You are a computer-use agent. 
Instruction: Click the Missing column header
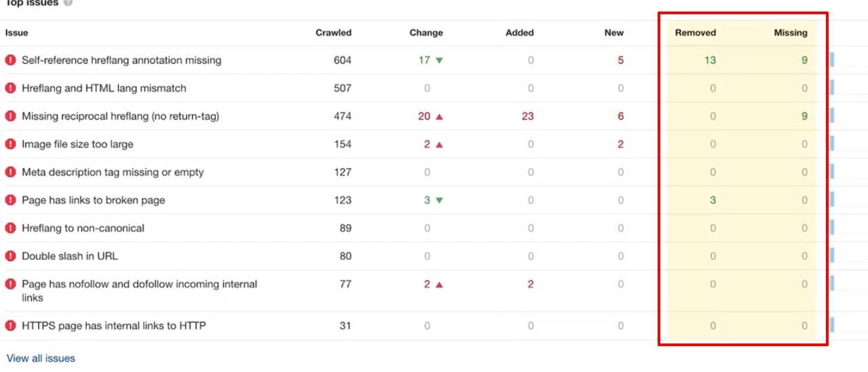(791, 33)
